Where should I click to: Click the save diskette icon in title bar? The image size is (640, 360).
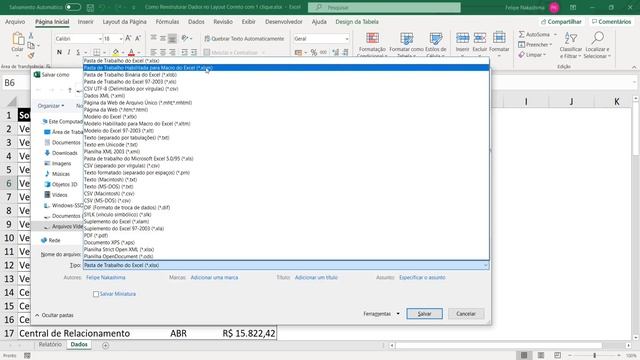pos(90,7)
